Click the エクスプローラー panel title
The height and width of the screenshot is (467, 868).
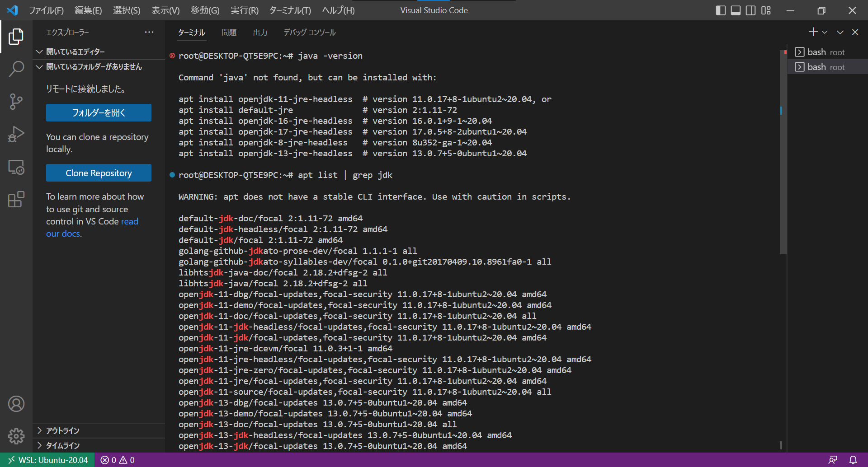click(x=67, y=33)
